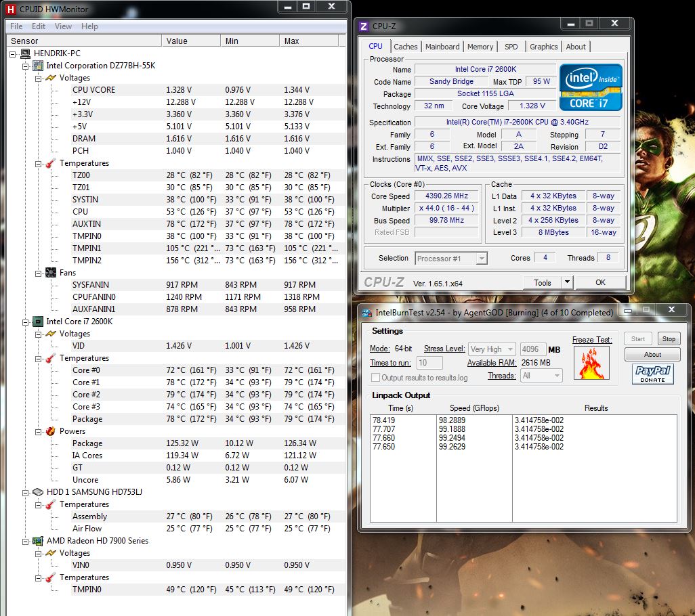Click the 98.2889 GFlops result entry

[452, 420]
